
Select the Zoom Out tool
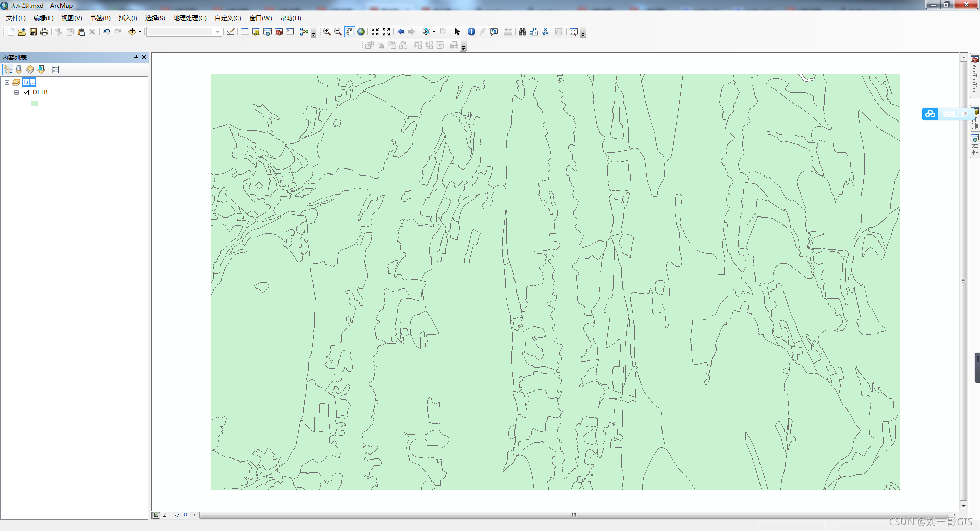[x=338, y=32]
